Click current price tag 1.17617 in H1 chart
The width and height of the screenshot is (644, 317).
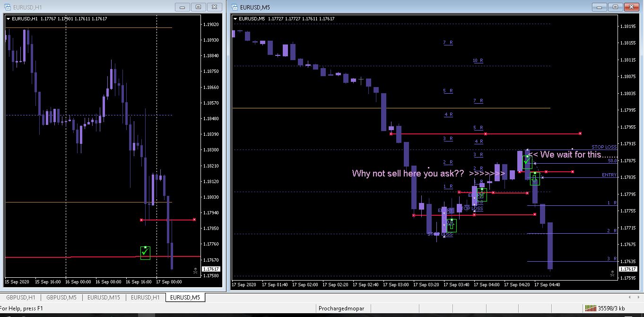pos(210,269)
